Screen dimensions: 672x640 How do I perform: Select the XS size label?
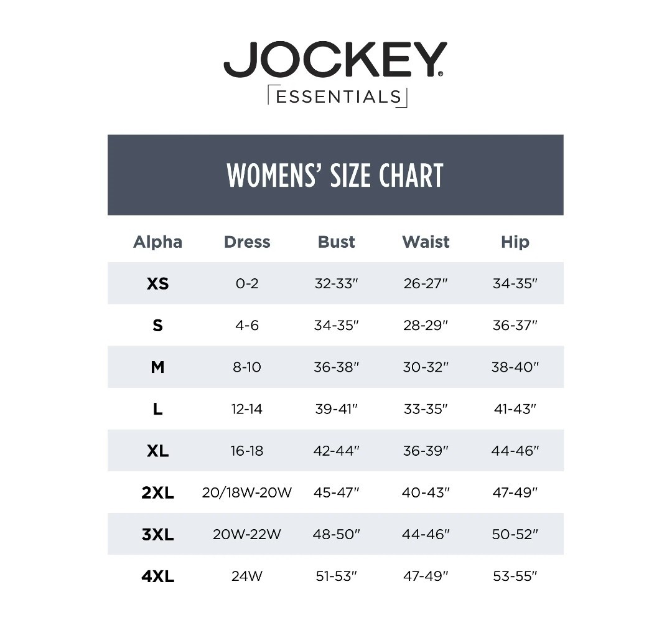(x=157, y=284)
